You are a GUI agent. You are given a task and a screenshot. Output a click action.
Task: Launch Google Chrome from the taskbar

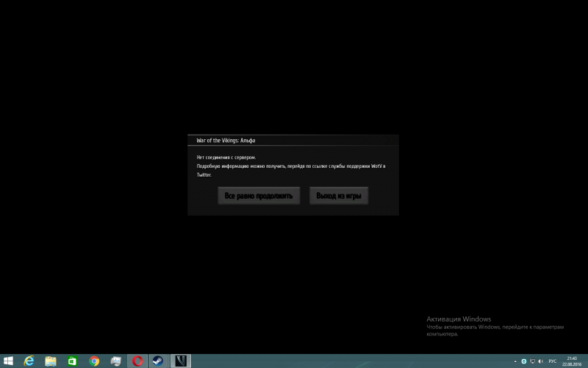94,361
